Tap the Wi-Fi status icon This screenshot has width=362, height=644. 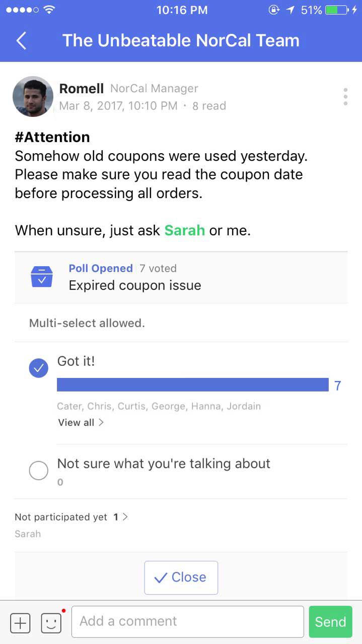tap(49, 10)
